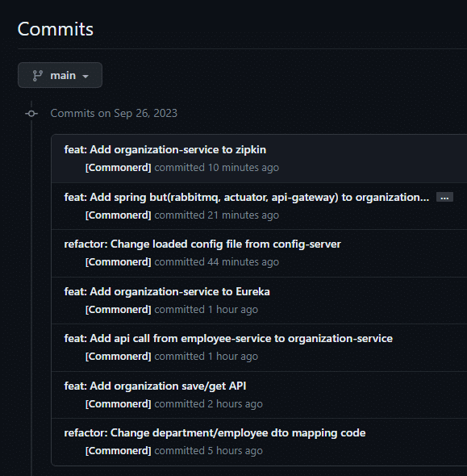Click the "10 minutes ago" timestamp
Image resolution: width=467 pixels, height=476 pixels.
[244, 168]
